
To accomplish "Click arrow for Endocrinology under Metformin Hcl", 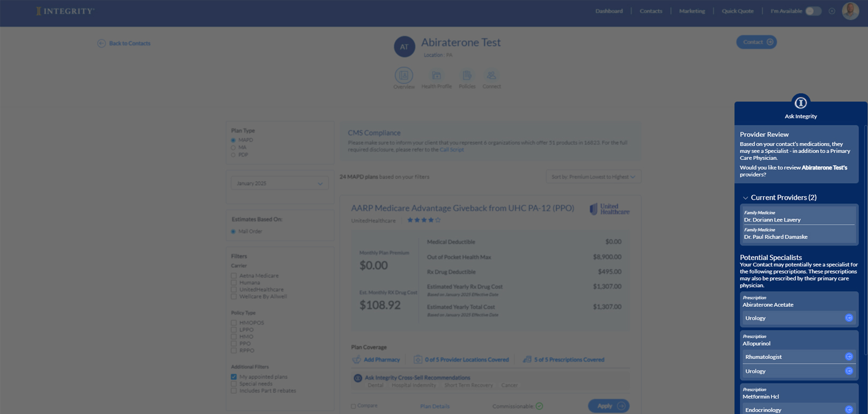I will pos(849,410).
